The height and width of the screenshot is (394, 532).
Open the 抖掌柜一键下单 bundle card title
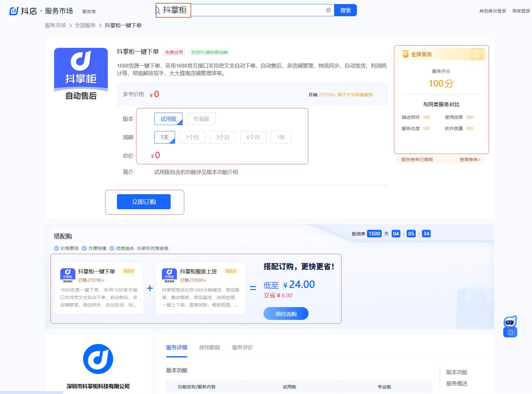97,271
